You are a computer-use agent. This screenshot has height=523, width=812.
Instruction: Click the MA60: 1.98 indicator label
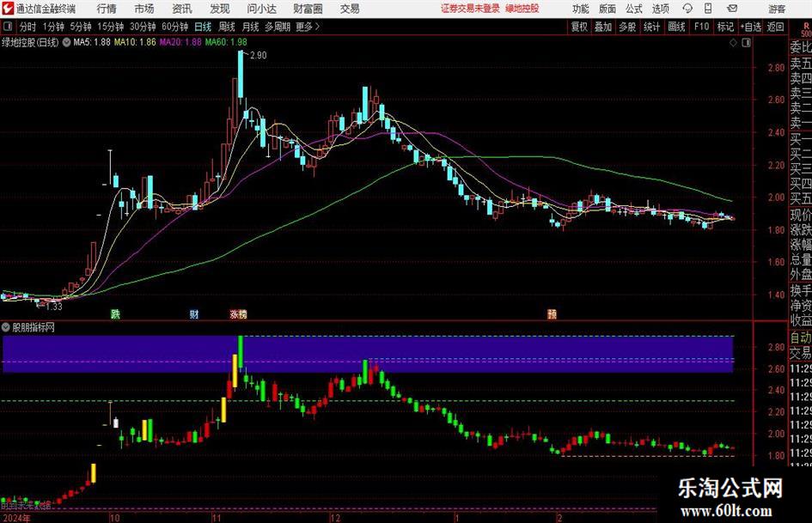pos(226,42)
